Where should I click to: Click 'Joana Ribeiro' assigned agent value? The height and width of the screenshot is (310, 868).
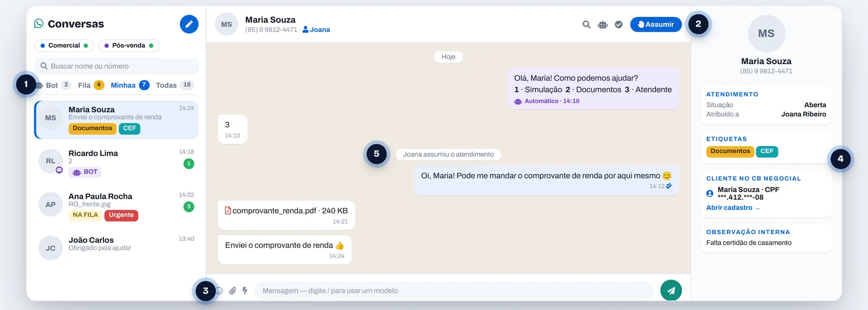click(x=803, y=115)
